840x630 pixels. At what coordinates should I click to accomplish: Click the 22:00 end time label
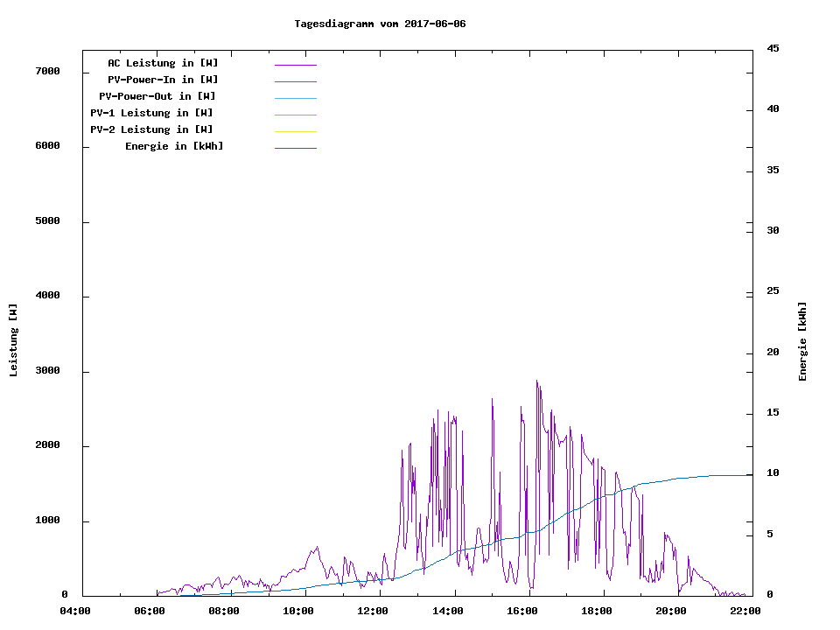[745, 612]
